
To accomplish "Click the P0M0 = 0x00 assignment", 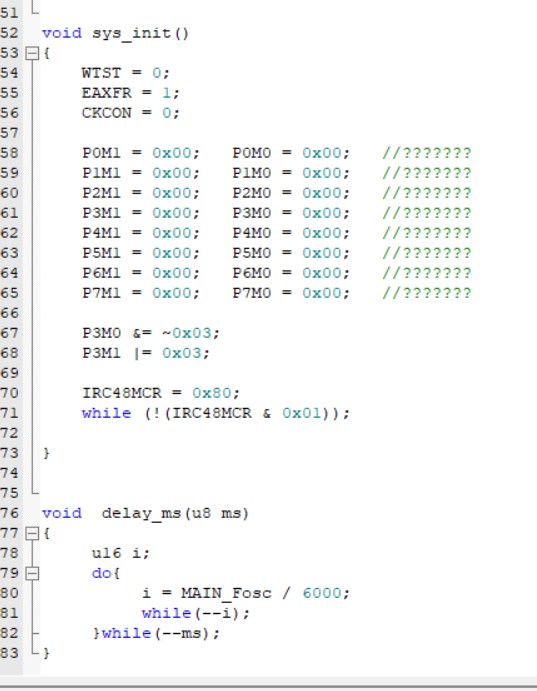I will click(291, 153).
